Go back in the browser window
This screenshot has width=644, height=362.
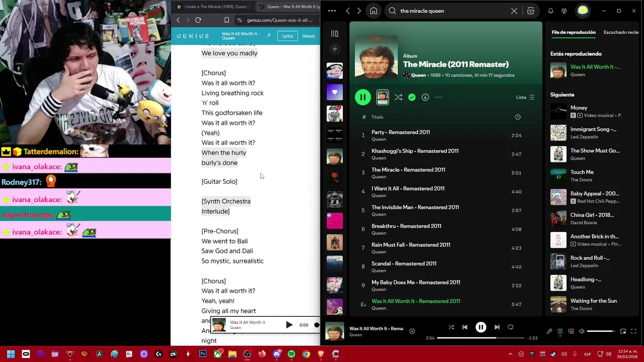point(178,20)
